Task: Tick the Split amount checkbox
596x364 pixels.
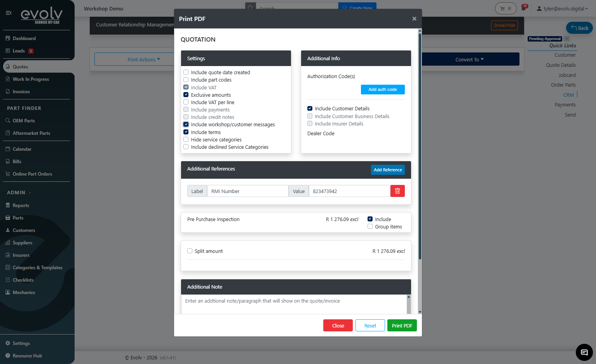Action: point(190,251)
